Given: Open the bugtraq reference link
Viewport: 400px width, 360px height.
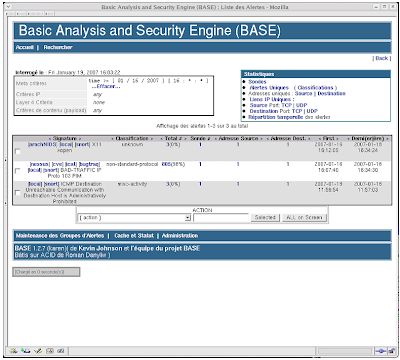Looking at the screenshot, I should click(x=89, y=164).
